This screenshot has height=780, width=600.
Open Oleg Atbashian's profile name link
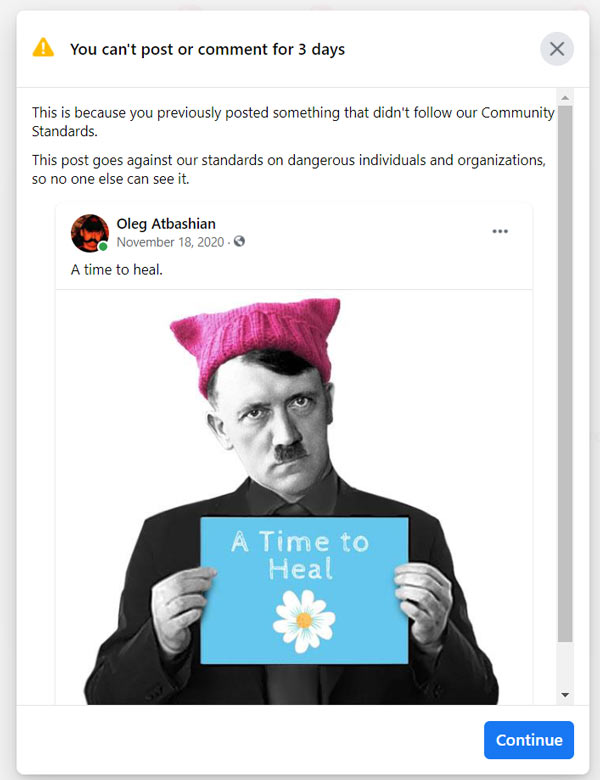tap(166, 224)
